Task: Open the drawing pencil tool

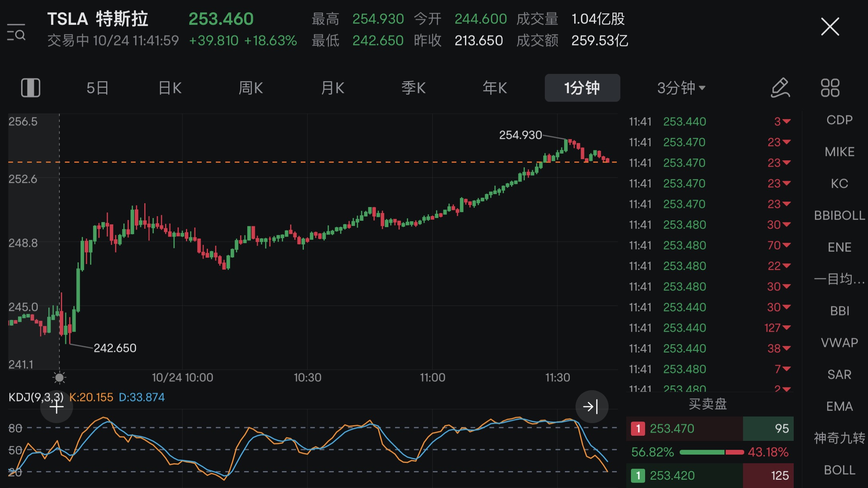Action: [x=780, y=88]
